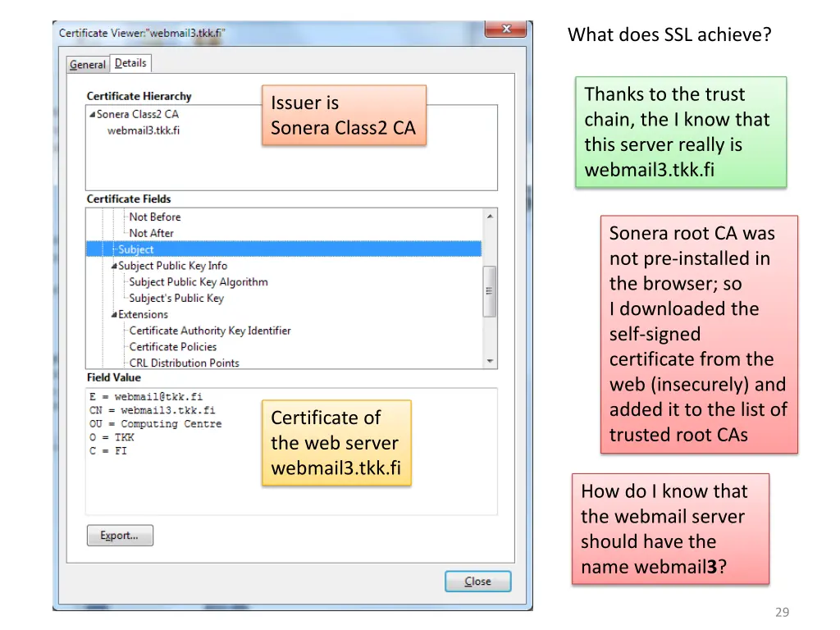840x630 pixels.
Task: Click the scrollbar down arrow in Certificate Fields
Action: [490, 362]
